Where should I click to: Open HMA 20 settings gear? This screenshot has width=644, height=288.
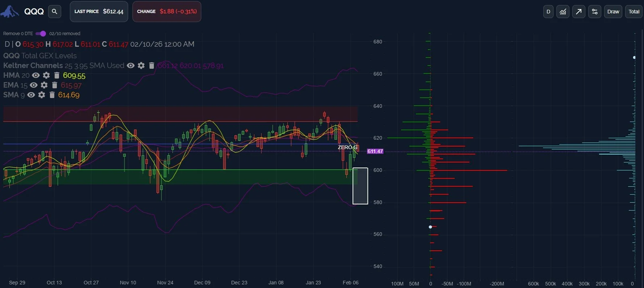[46, 75]
